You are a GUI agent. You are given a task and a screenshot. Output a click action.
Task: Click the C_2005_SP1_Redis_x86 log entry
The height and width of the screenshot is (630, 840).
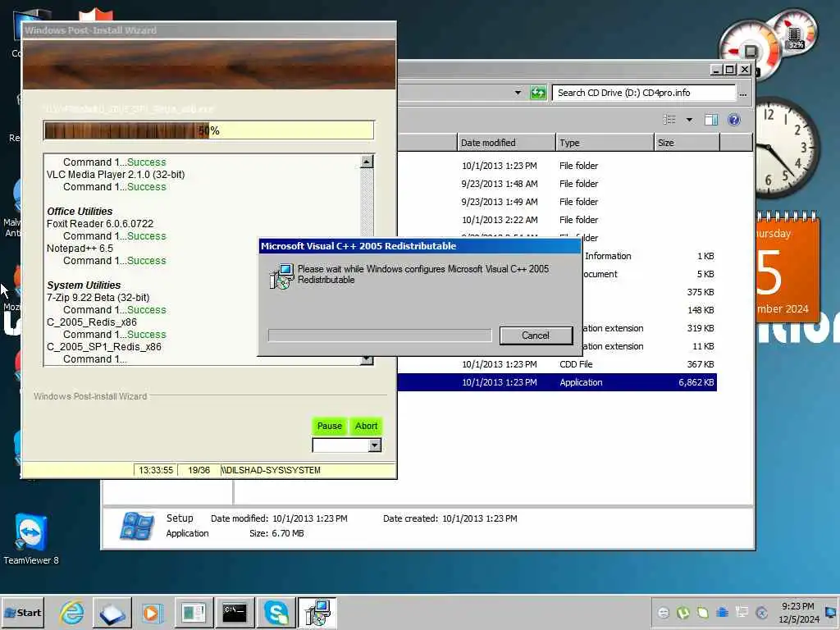point(104,347)
